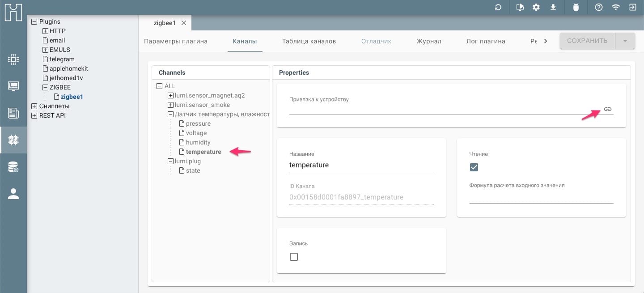644x293 pixels.
Task: Expand the REST API tree node
Action: pyautogui.click(x=34, y=115)
